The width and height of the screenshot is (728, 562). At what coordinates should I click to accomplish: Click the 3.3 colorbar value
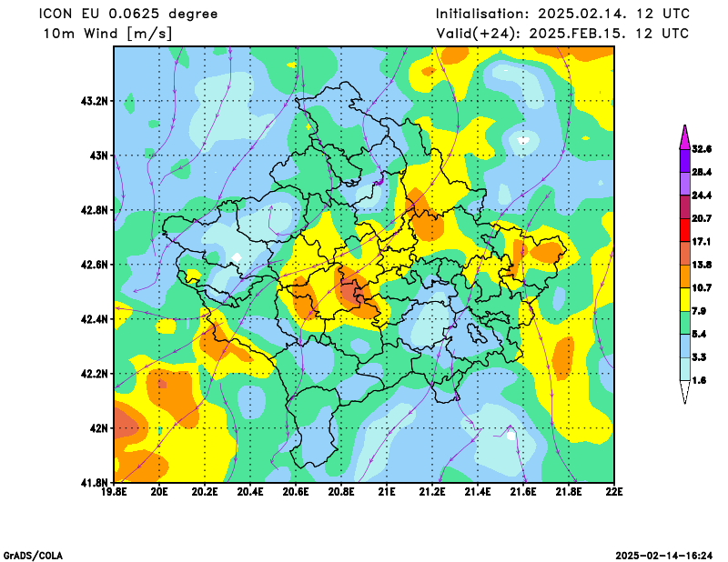click(x=699, y=357)
